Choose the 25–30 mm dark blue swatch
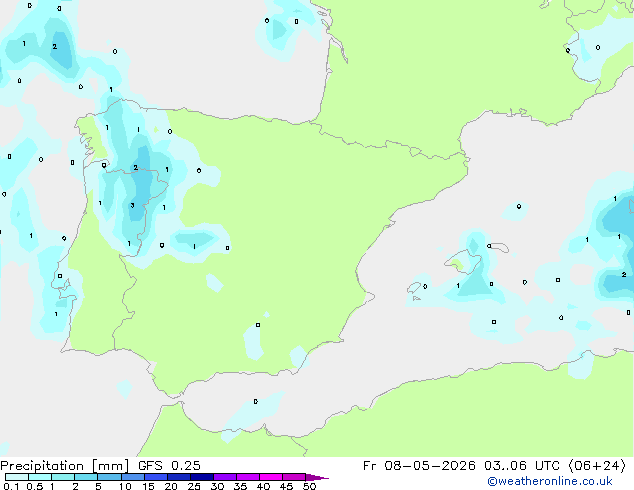 point(201,477)
